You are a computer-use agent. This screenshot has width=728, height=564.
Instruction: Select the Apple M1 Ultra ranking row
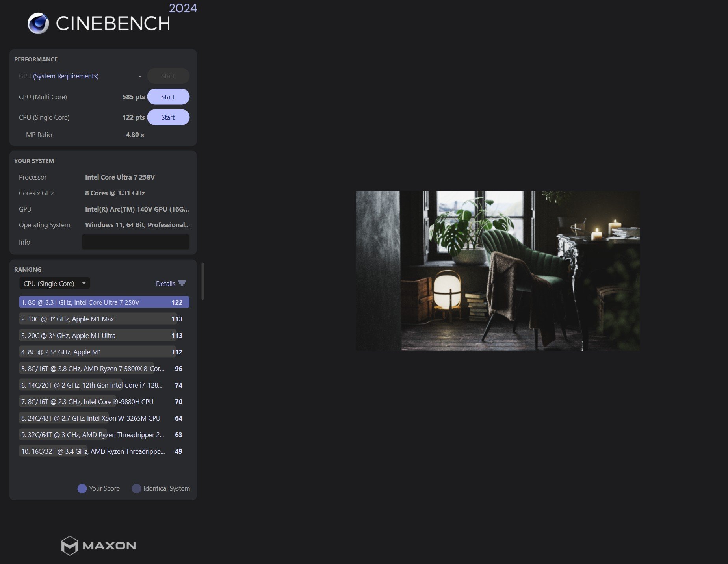pyautogui.click(x=104, y=335)
